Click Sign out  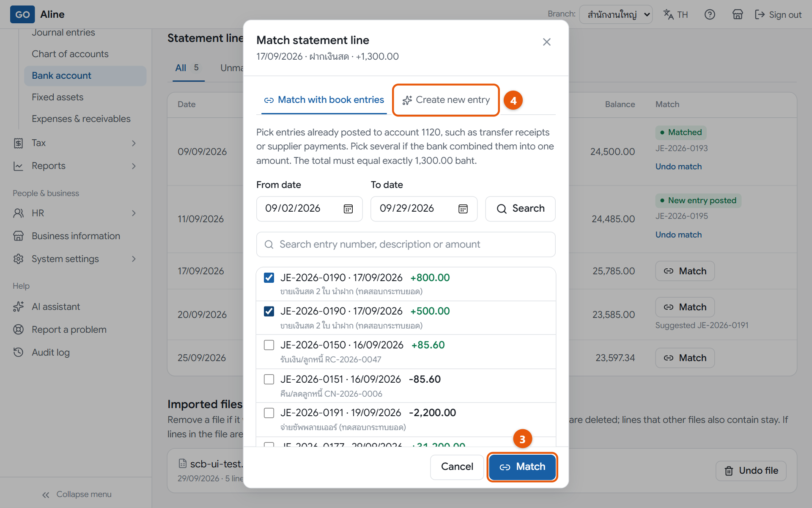778,15
